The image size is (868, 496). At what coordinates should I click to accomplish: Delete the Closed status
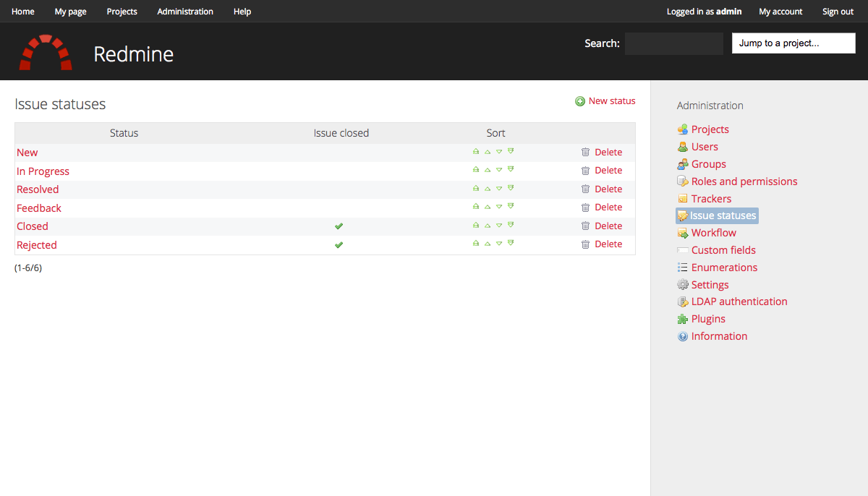click(602, 226)
